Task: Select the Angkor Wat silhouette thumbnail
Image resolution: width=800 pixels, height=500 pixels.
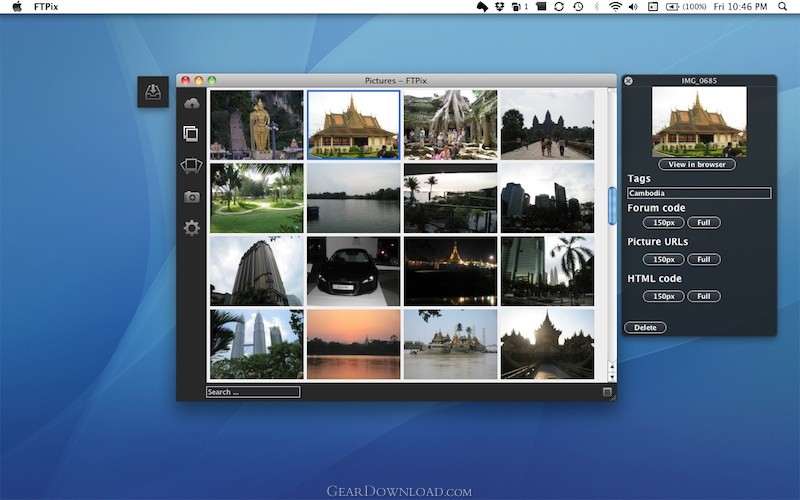Action: point(547,125)
